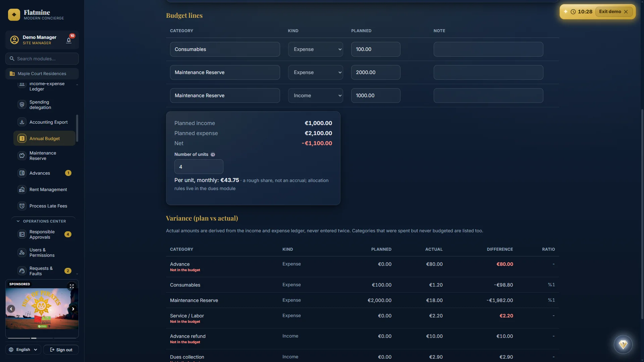Click the Maintenance Reserve piggy bank icon
The image size is (644, 362).
pyautogui.click(x=22, y=156)
